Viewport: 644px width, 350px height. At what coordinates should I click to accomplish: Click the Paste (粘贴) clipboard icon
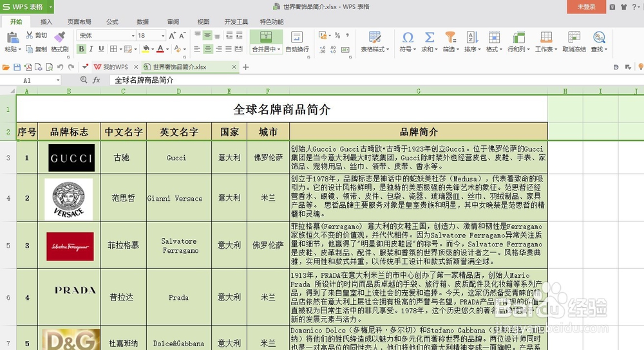click(13, 37)
